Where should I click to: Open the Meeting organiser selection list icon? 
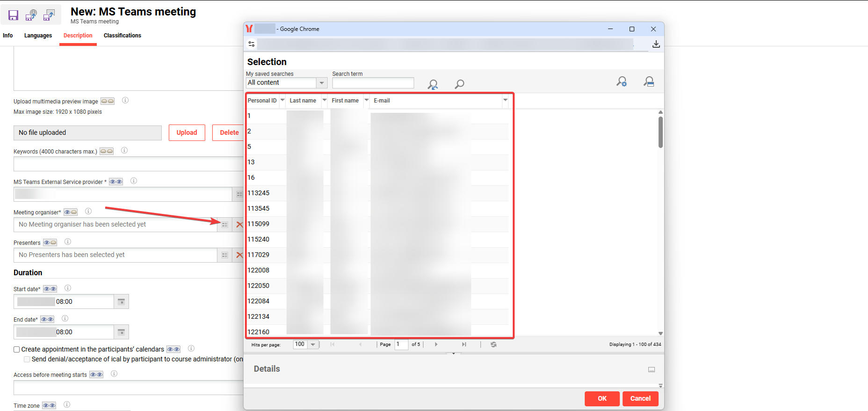coord(225,225)
